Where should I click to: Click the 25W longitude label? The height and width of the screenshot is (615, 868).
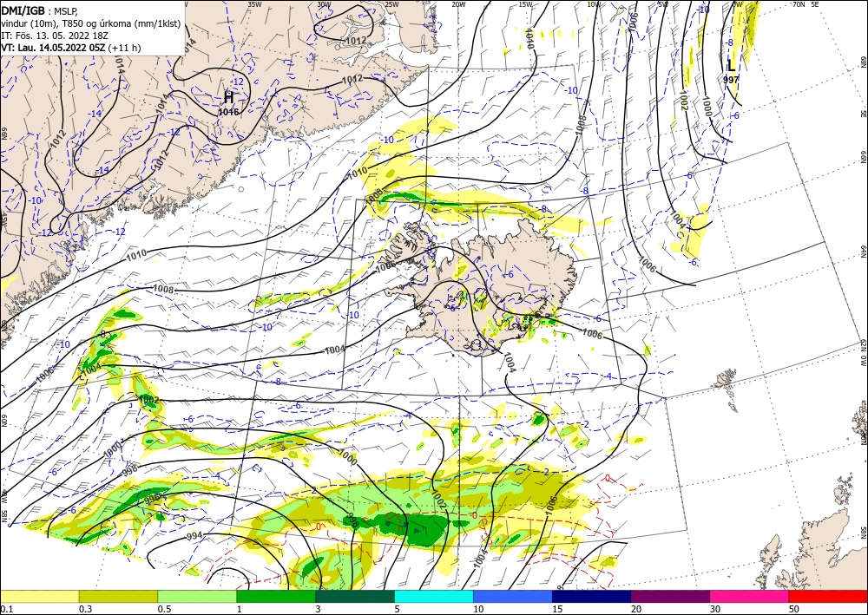(391, 4)
